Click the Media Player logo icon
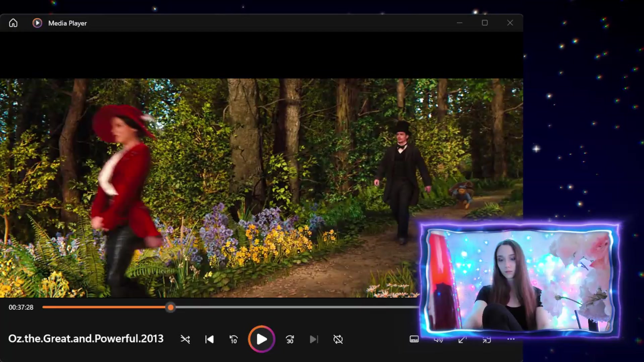The image size is (644, 362). point(37,23)
